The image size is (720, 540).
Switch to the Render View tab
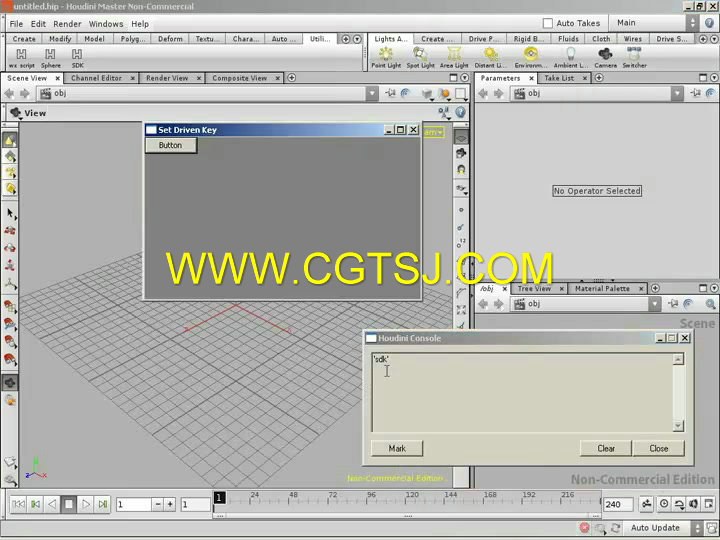pos(167,78)
